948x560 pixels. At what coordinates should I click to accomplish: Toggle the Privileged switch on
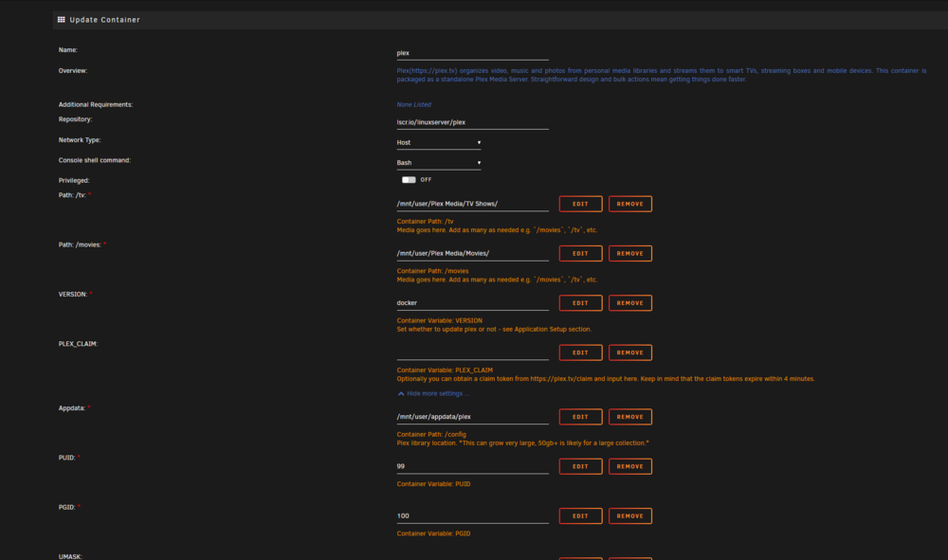[409, 179]
